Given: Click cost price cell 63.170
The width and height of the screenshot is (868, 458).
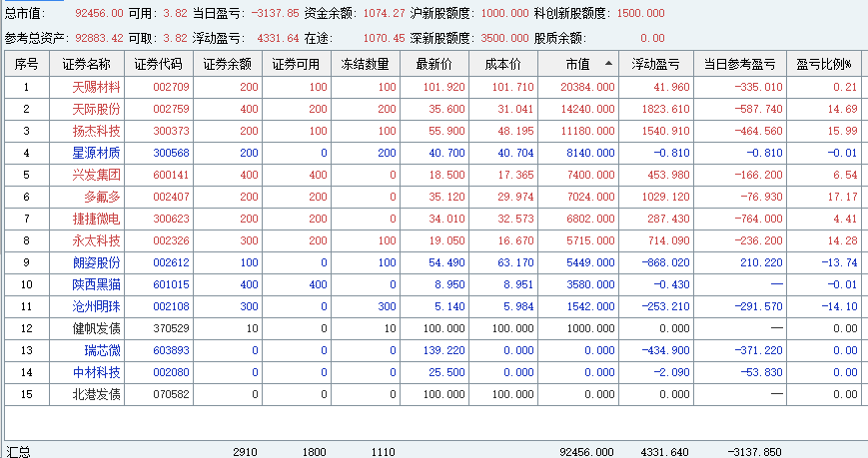Looking at the screenshot, I should pyautogui.click(x=516, y=262).
